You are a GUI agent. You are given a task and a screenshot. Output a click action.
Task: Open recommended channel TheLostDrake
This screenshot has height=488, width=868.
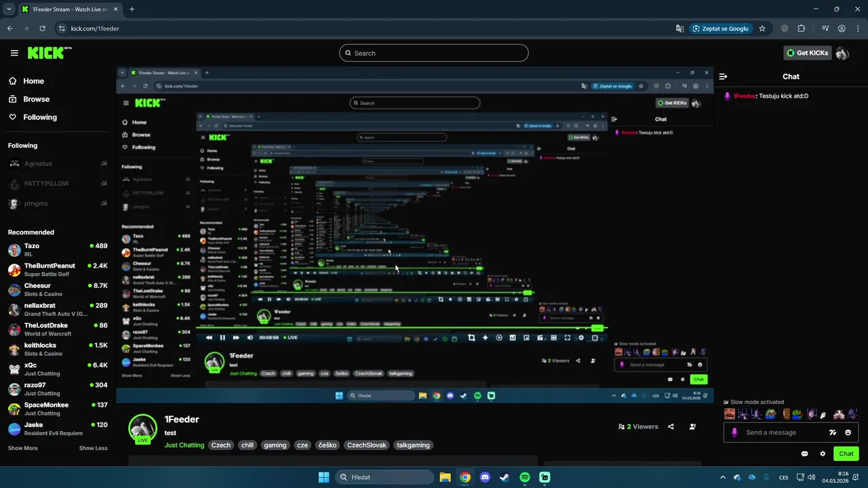(58, 329)
